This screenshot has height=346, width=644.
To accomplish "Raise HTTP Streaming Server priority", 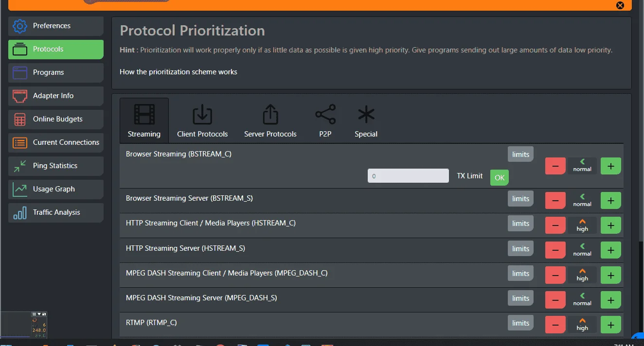I will [x=611, y=250].
